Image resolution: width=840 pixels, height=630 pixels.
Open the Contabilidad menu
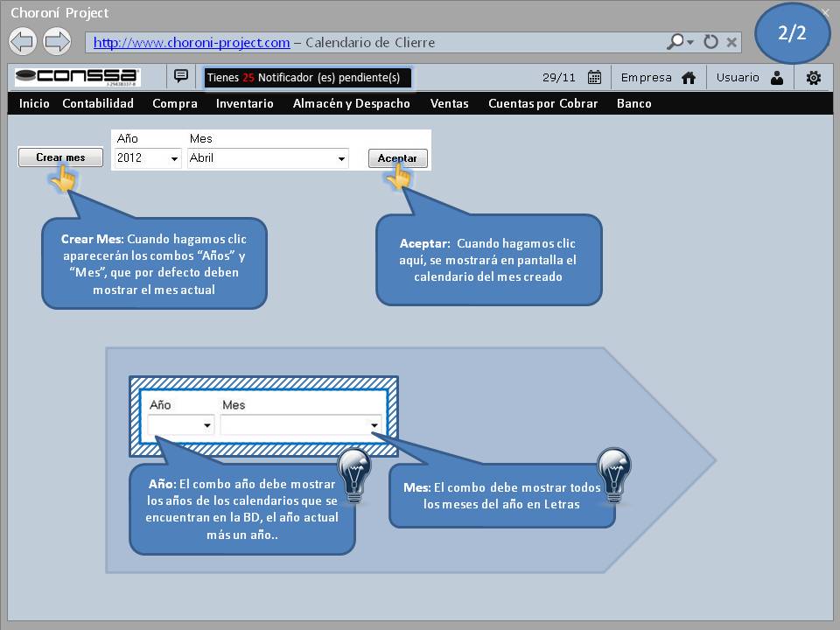[98, 103]
